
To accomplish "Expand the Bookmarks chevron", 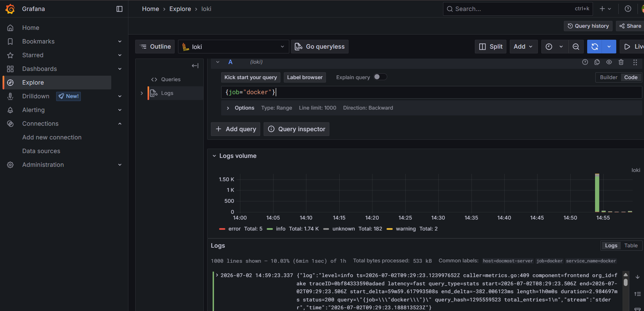I will click(120, 41).
